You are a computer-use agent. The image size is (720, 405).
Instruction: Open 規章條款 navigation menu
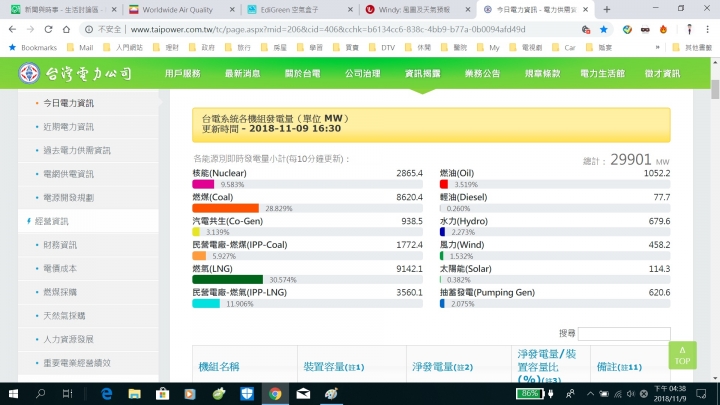[x=543, y=73]
